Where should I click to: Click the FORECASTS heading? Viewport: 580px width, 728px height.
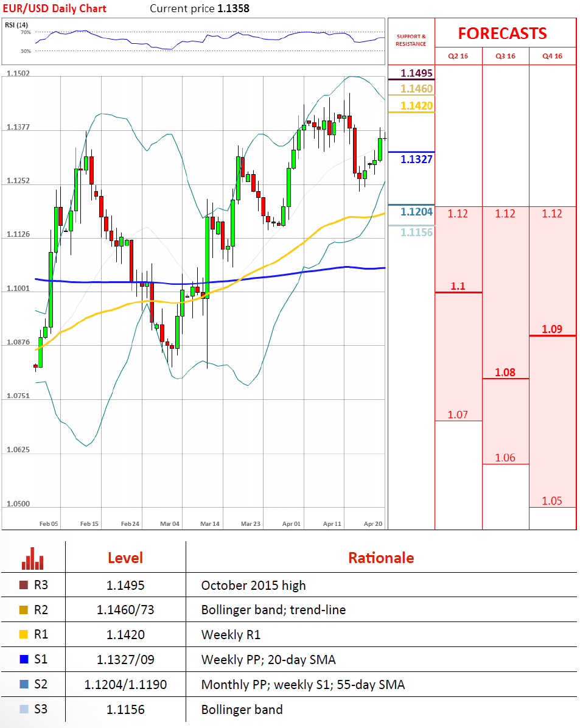click(503, 33)
